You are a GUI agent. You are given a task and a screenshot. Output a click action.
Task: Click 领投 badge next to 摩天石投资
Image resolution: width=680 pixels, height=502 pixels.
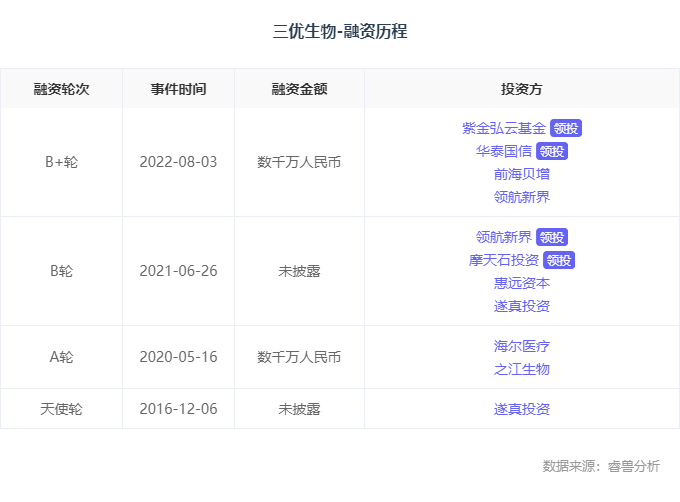559,260
